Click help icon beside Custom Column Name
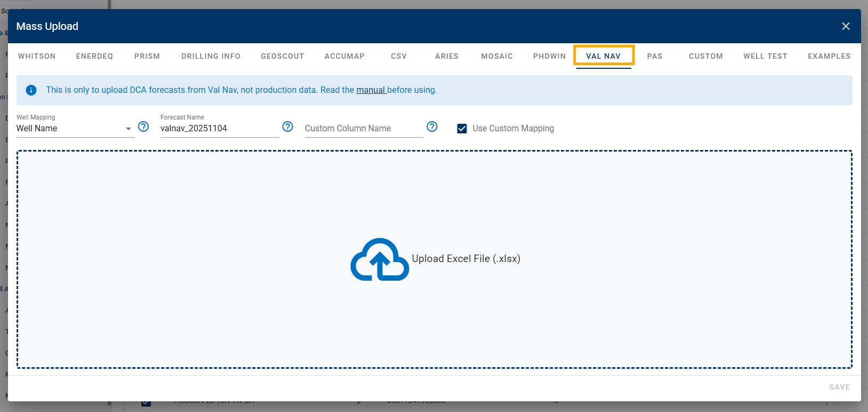868x412 pixels. coord(432,126)
